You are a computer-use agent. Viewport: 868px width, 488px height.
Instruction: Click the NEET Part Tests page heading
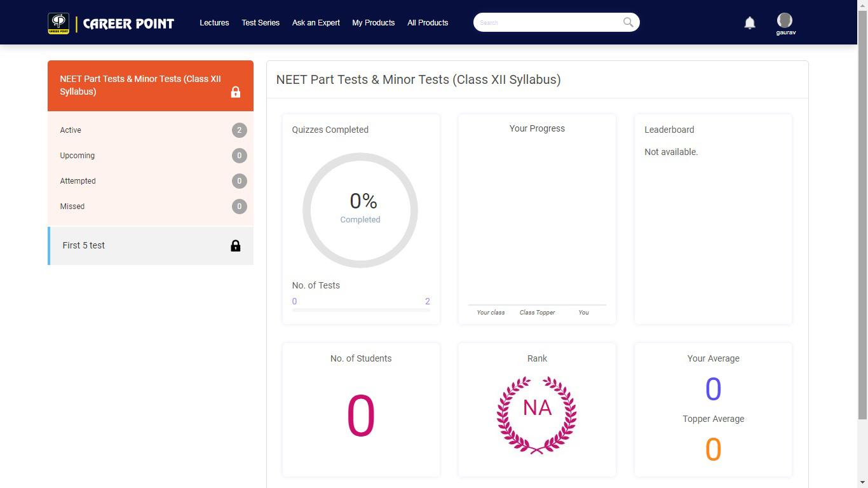pyautogui.click(x=418, y=79)
